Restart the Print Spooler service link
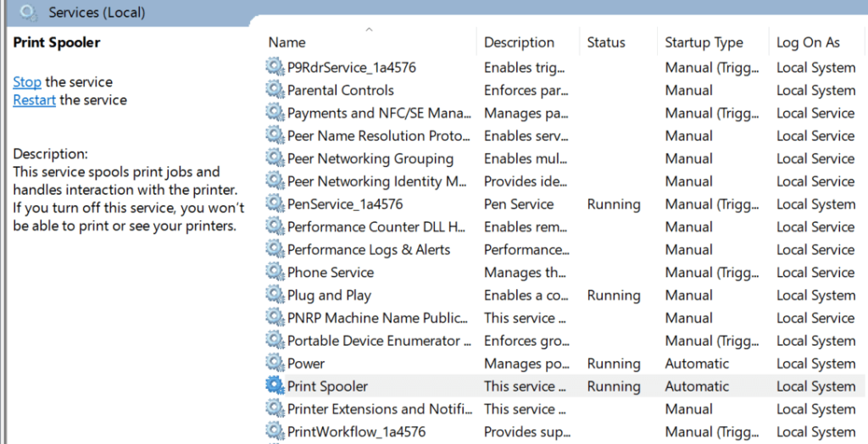Screen dimensions: 868x444 35,100
